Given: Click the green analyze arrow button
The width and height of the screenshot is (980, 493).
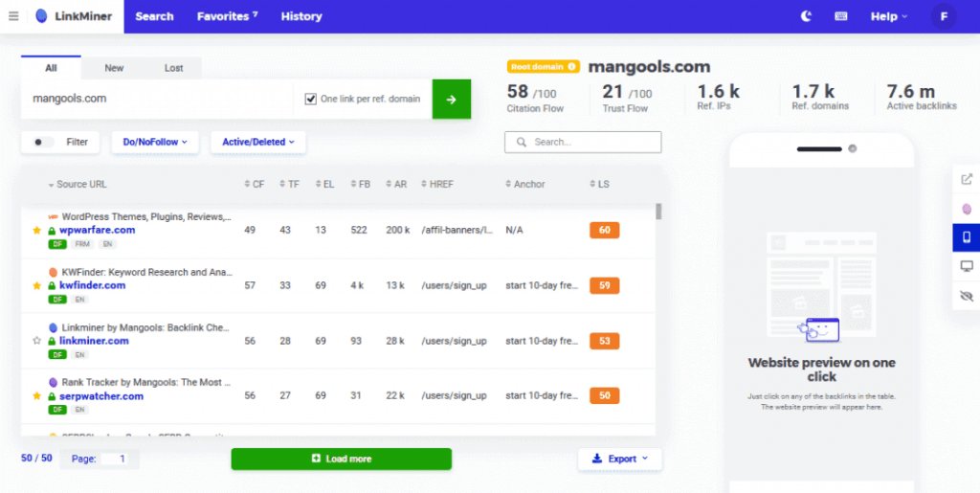Looking at the screenshot, I should pyautogui.click(x=451, y=99).
